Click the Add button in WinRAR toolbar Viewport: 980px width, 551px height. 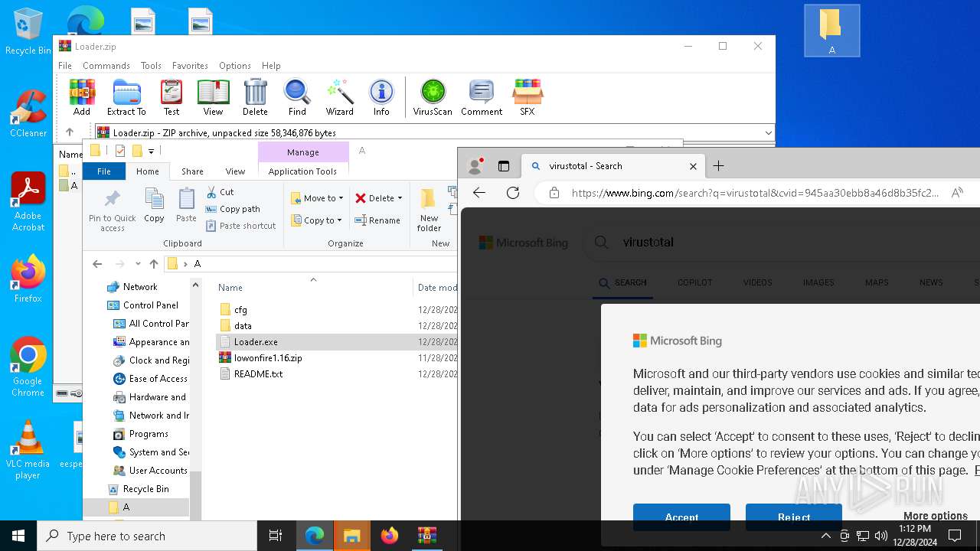click(x=82, y=97)
